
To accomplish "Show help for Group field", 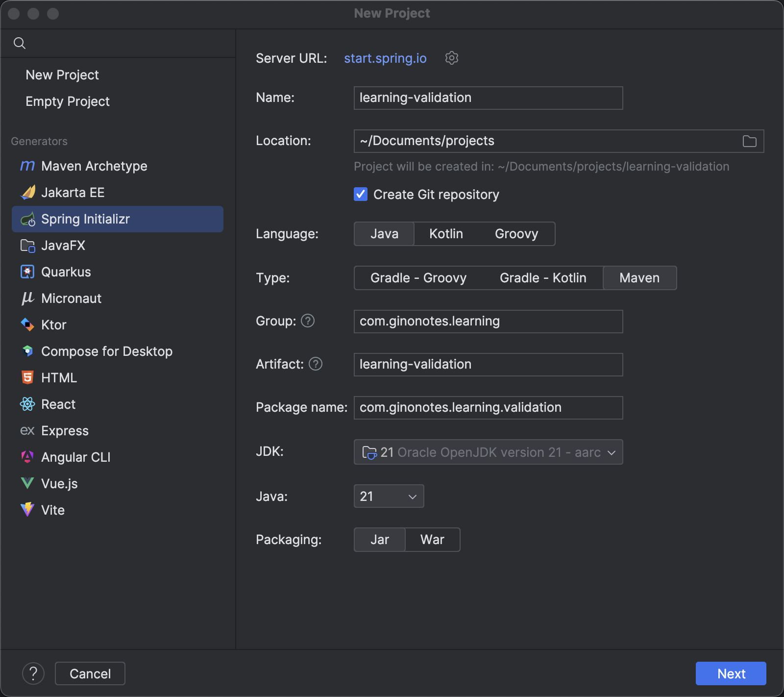I will (308, 321).
